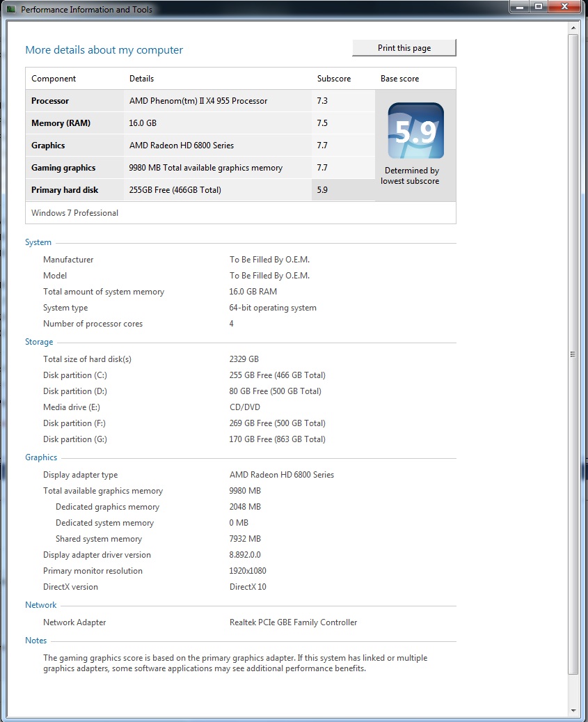Image resolution: width=588 pixels, height=722 pixels.
Task: Click the Memory subscore 7.5
Action: (322, 123)
